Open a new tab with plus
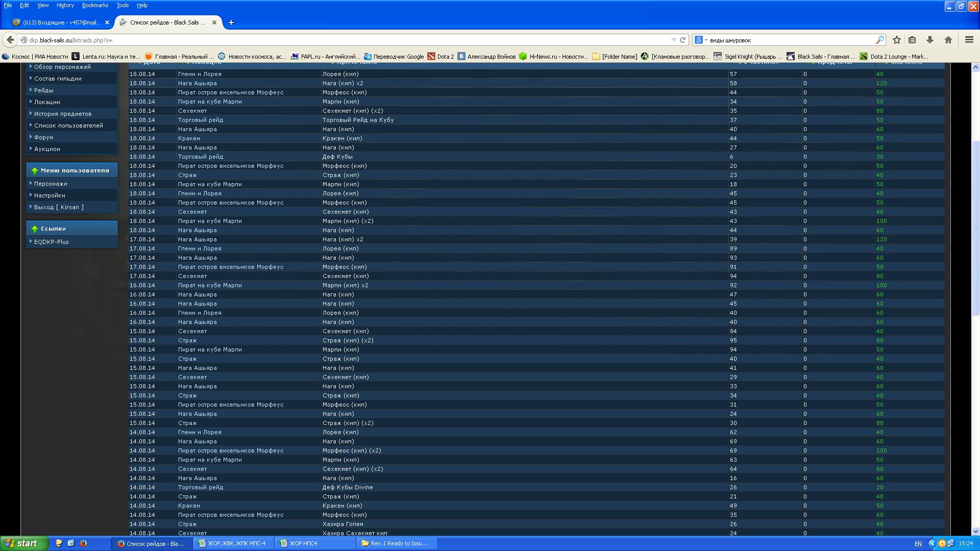 pyautogui.click(x=231, y=22)
